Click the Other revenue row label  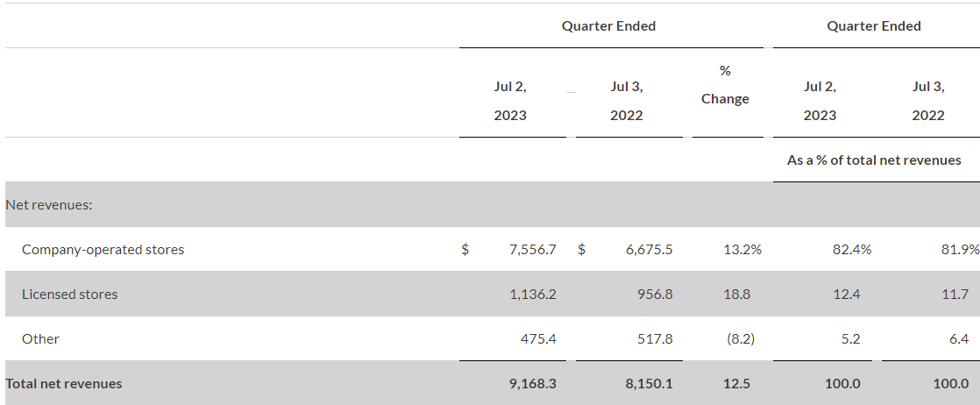coord(40,338)
